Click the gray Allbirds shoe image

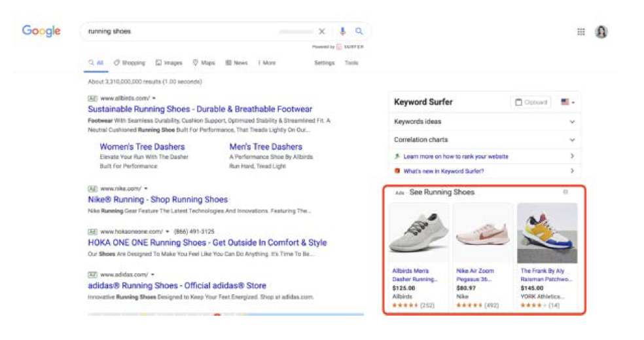point(419,233)
